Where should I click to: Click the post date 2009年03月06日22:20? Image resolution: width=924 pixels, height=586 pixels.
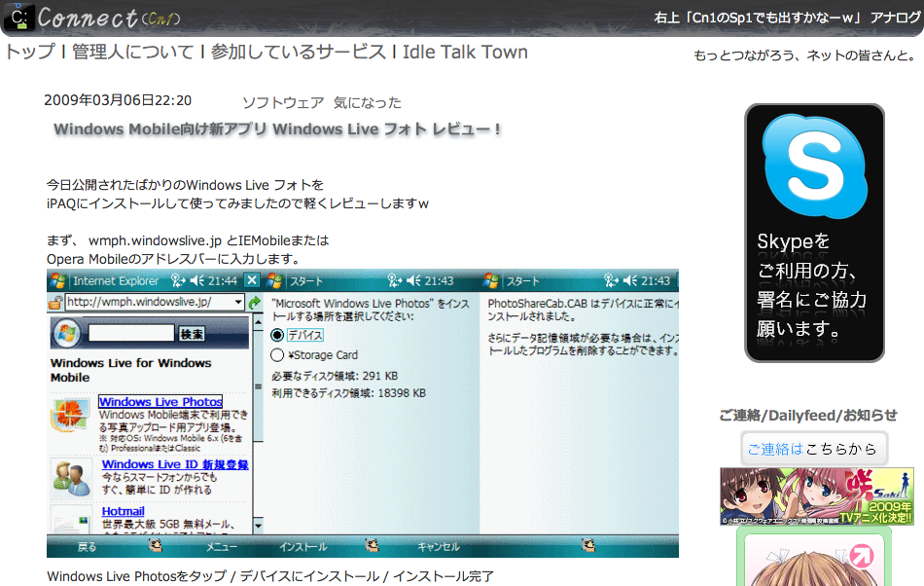pos(118,100)
